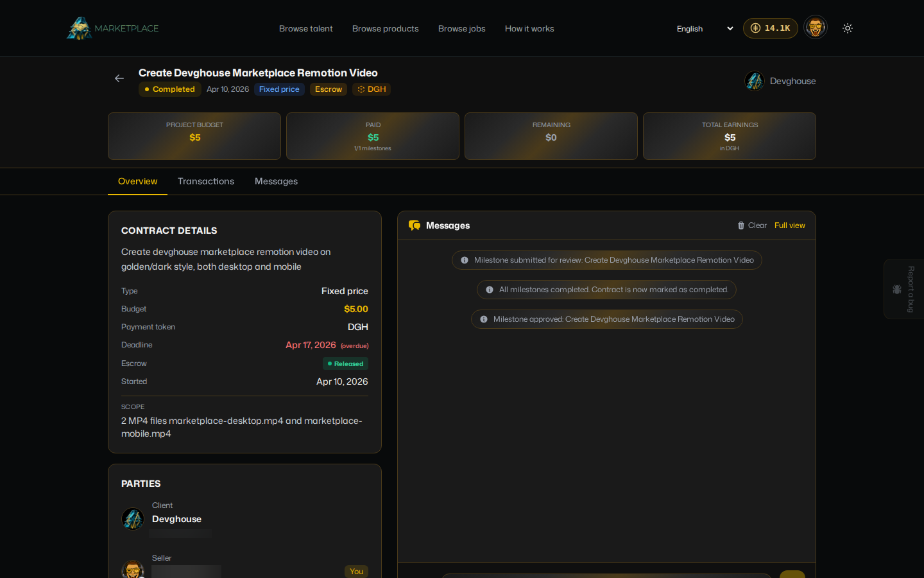Click the Devghouse avatar beside contract title
Viewport: 924px width, 578px height.
(755, 81)
